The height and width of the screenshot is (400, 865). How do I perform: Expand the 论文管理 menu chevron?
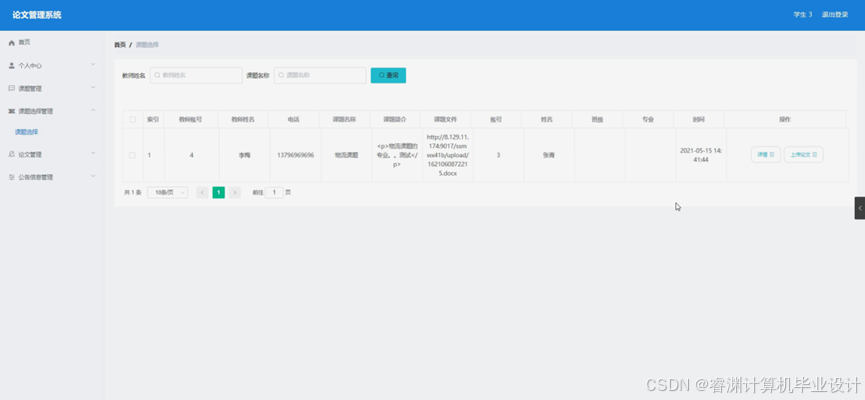click(93, 153)
